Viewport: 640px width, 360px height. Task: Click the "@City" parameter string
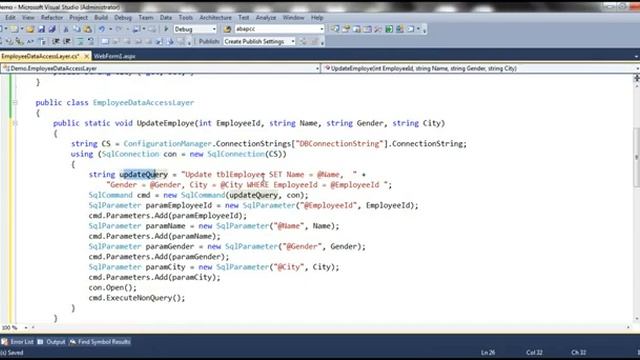click(x=289, y=267)
